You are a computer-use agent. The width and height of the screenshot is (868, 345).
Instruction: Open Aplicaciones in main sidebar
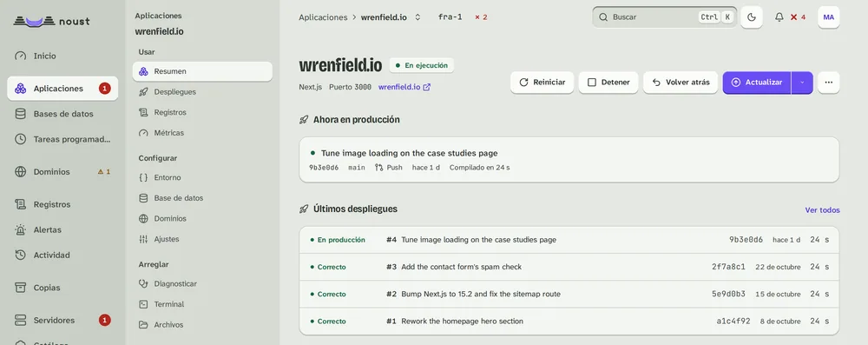pyautogui.click(x=62, y=88)
